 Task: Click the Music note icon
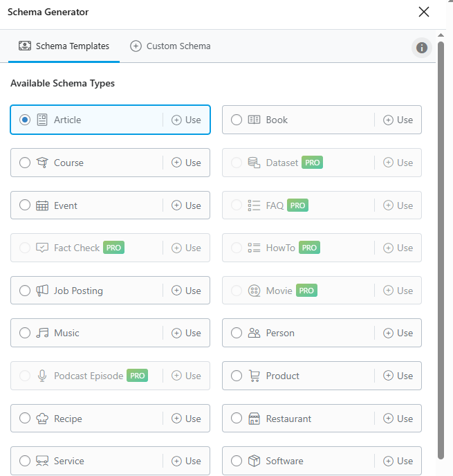point(42,333)
